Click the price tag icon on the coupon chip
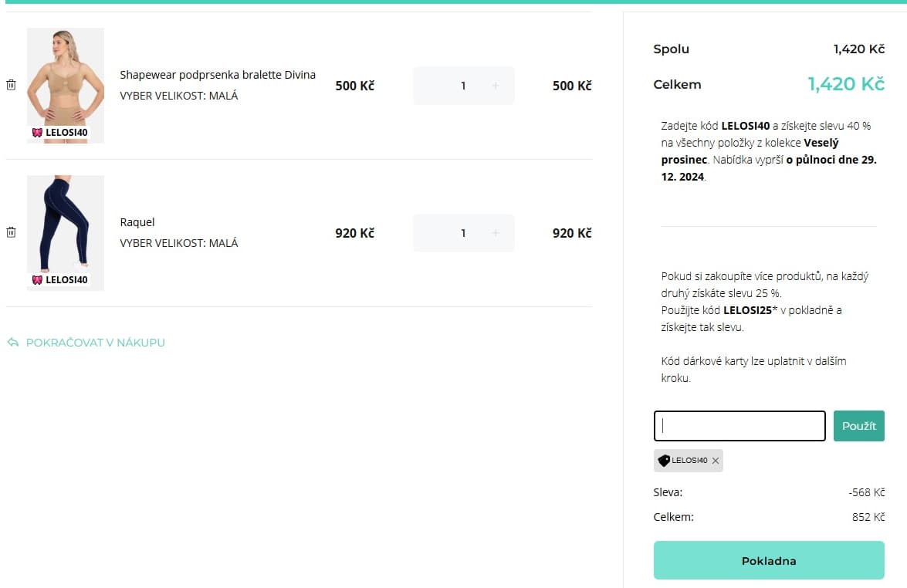Image resolution: width=907 pixels, height=588 pixels. [x=664, y=461]
